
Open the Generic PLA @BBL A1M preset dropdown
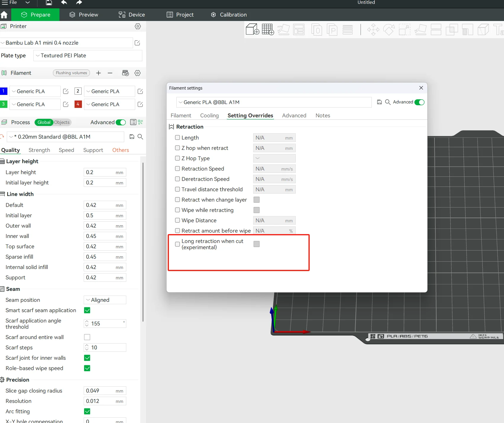click(274, 102)
